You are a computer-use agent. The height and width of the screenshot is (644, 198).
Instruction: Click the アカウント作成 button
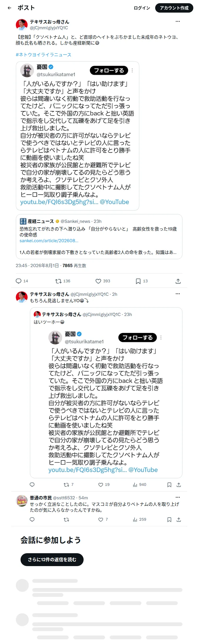174,8
